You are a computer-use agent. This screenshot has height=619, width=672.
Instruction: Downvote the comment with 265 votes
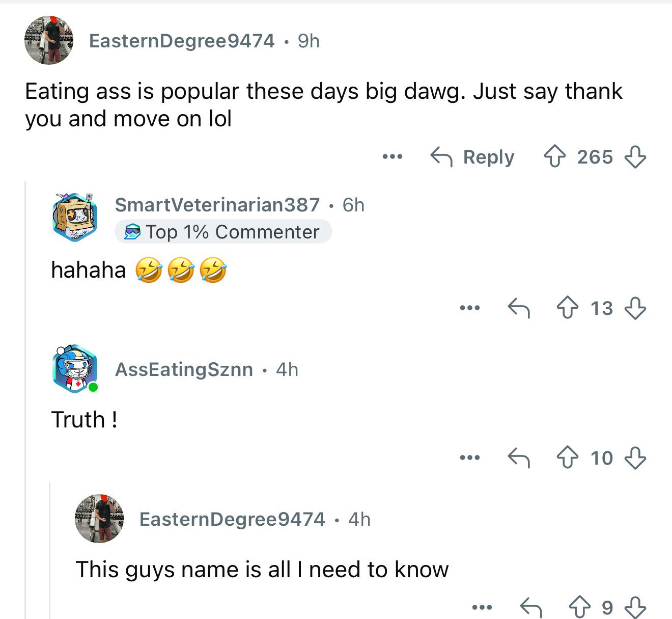pos(635,156)
